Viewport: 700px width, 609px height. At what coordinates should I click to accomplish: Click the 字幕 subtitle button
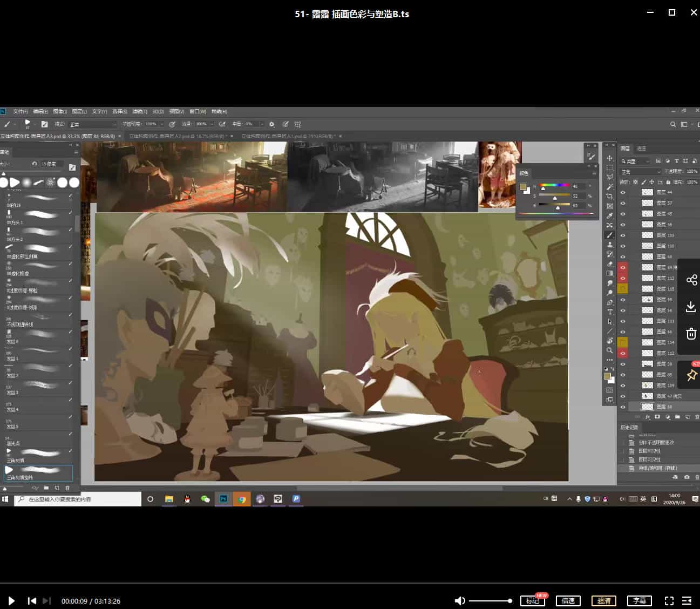[639, 601]
